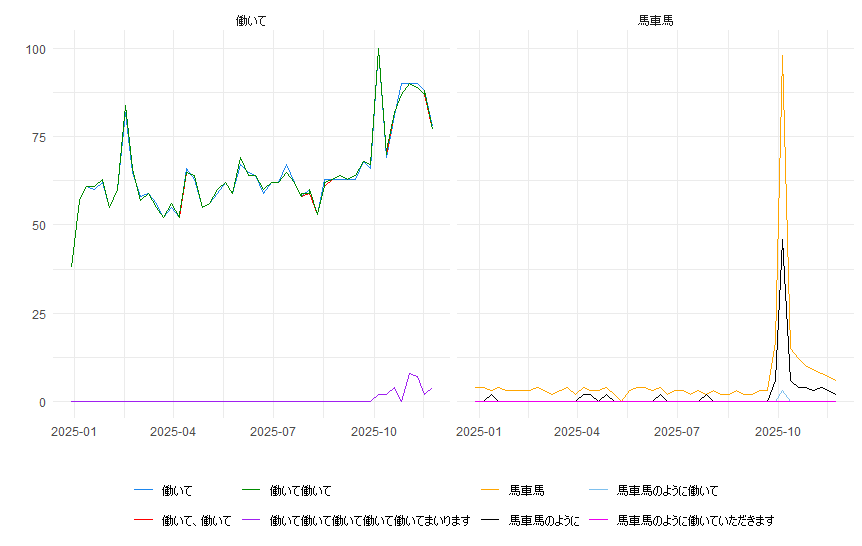
Task: Click the 働いて働いて legend label text
Action: pos(300,491)
